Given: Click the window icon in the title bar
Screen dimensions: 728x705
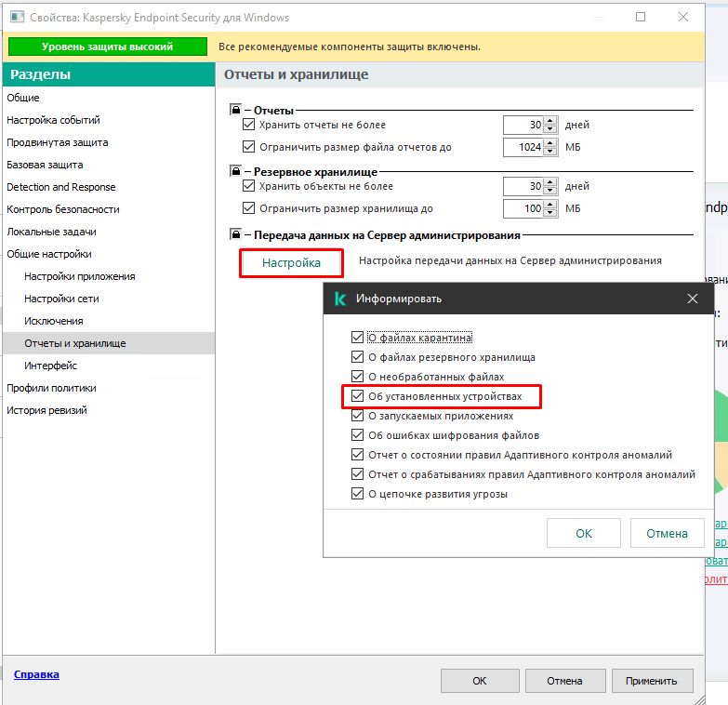Looking at the screenshot, I should [x=17, y=17].
